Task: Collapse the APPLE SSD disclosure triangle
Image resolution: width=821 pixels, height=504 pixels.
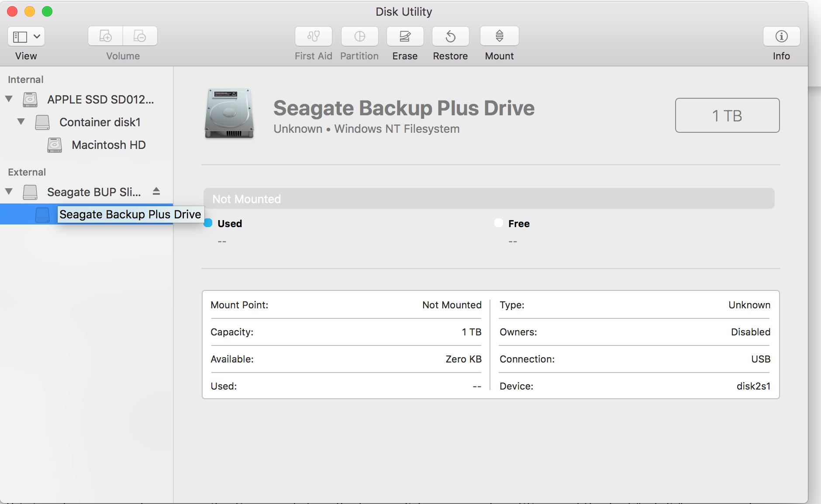Action: click(9, 99)
